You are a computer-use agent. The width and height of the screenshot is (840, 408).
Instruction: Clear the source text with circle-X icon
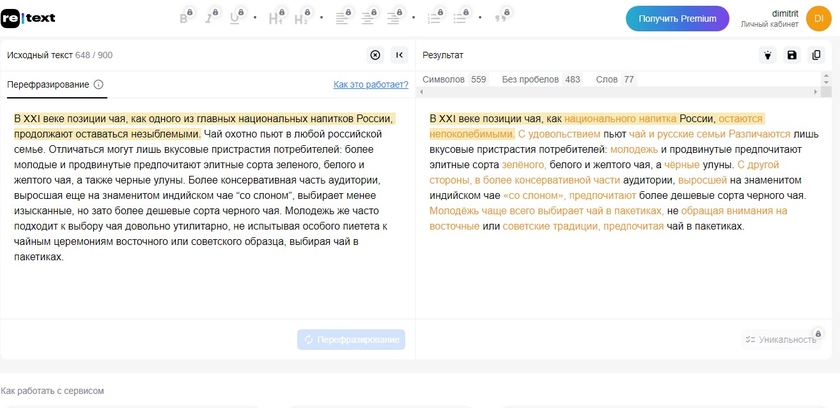[x=375, y=56]
